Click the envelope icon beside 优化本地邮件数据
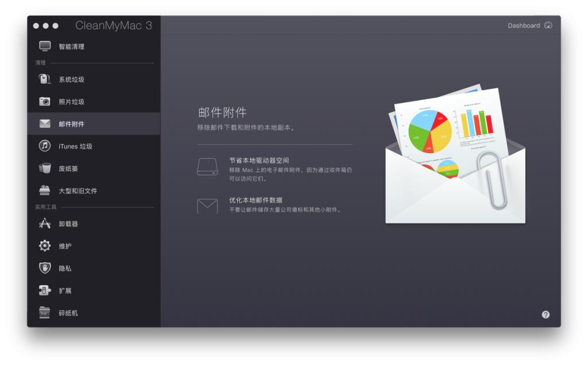The image size is (588, 366). pos(208,205)
